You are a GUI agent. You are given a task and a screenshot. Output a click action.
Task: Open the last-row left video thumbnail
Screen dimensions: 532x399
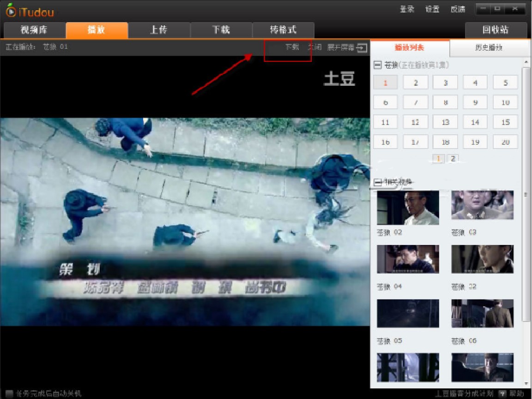[x=408, y=368]
